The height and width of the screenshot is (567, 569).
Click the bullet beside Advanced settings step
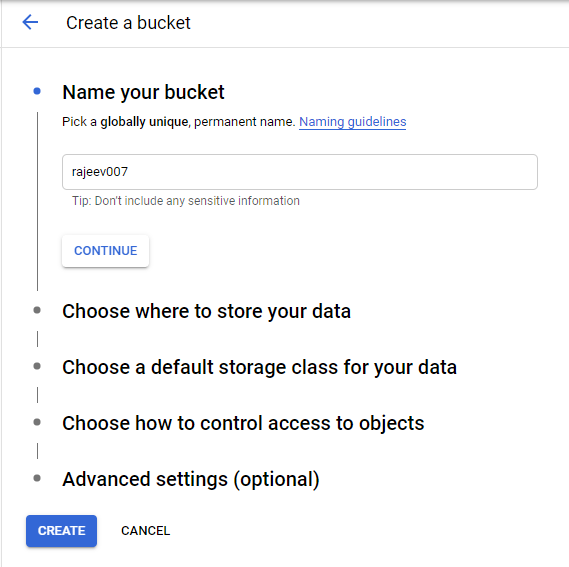coord(37,478)
